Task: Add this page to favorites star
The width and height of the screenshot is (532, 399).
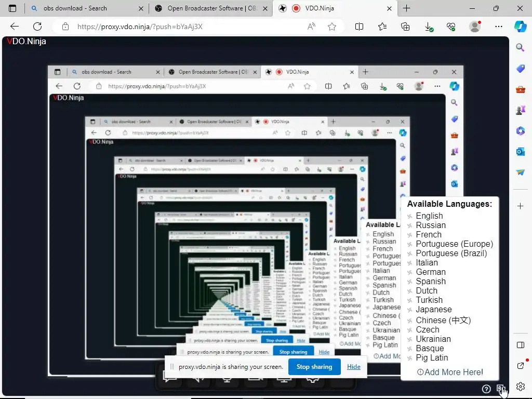Action: (x=332, y=26)
